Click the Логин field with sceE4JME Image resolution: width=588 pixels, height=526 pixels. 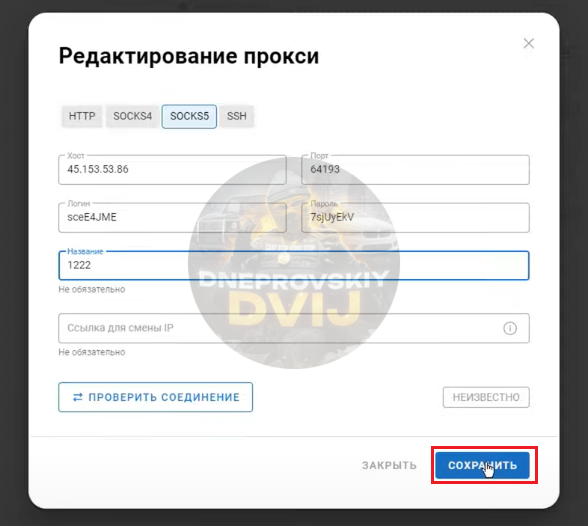[172, 218]
